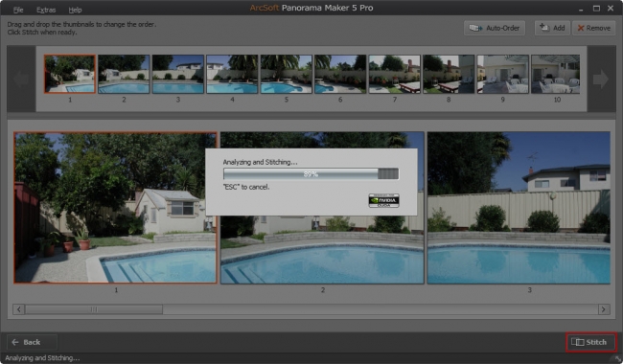Go back with the Back button

point(32,342)
